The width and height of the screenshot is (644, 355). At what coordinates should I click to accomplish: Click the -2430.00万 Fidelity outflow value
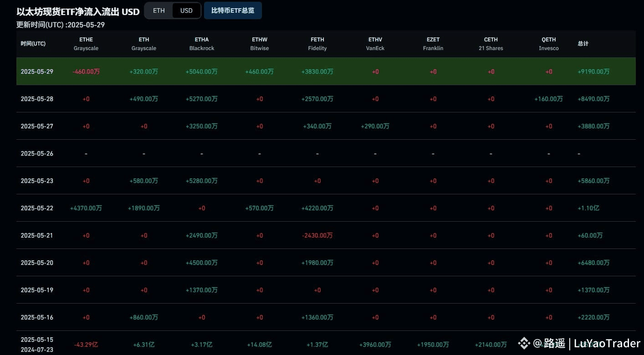click(x=317, y=235)
